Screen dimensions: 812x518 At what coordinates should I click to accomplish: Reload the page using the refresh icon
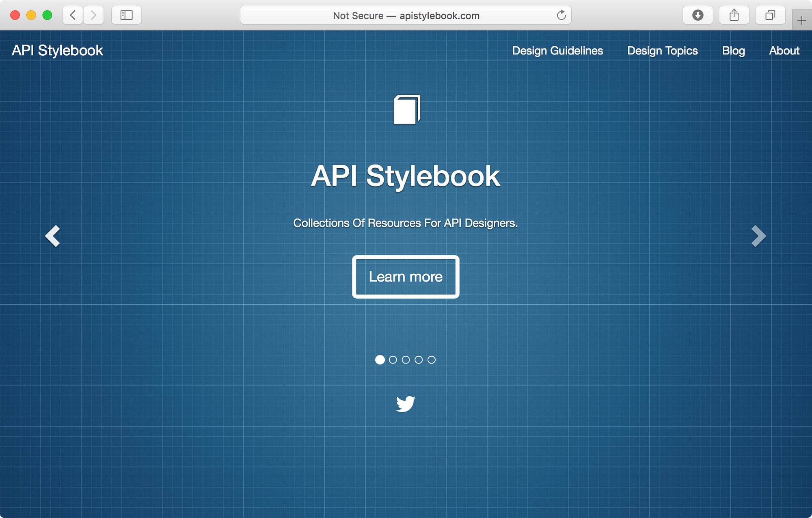(x=561, y=15)
